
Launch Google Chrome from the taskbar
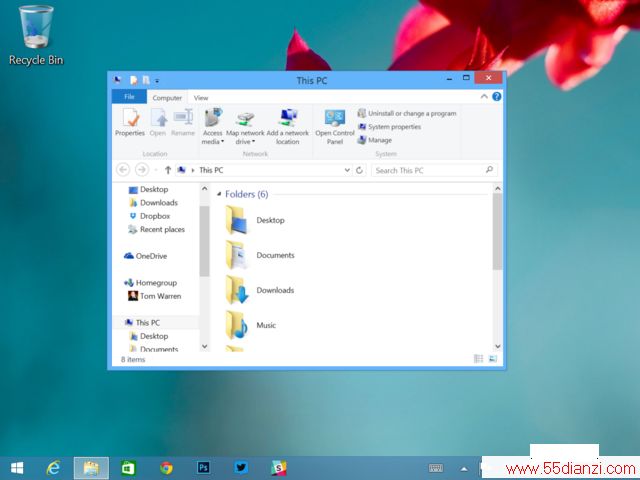pyautogui.click(x=166, y=468)
